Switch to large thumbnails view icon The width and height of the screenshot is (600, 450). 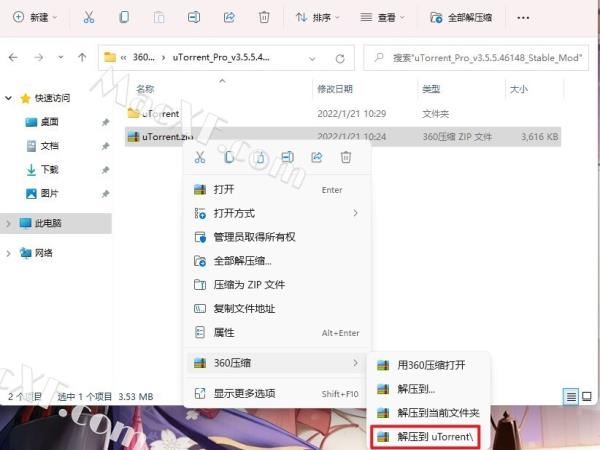[x=587, y=396]
